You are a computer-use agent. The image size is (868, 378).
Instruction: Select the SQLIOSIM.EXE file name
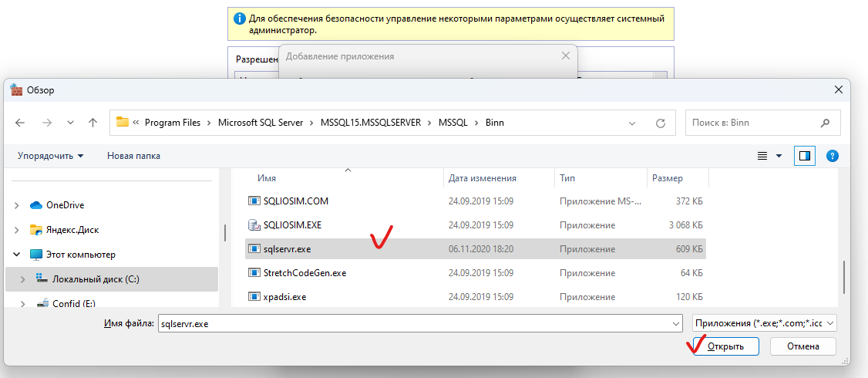(x=293, y=225)
